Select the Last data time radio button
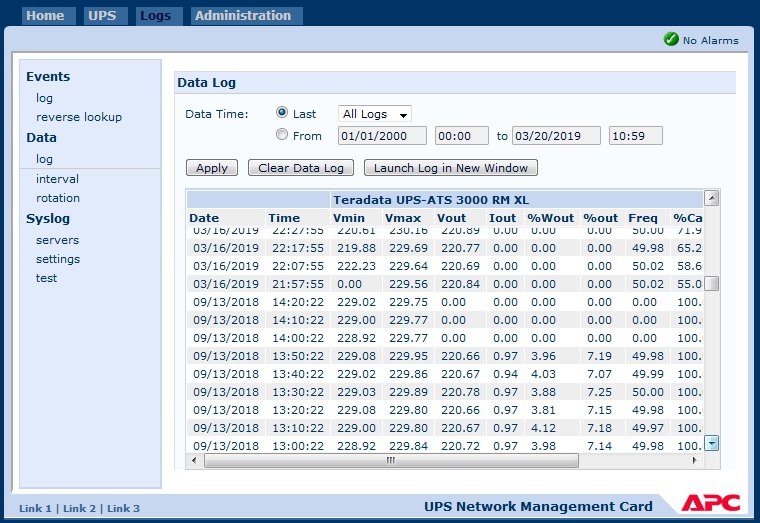The image size is (760, 523). point(282,113)
